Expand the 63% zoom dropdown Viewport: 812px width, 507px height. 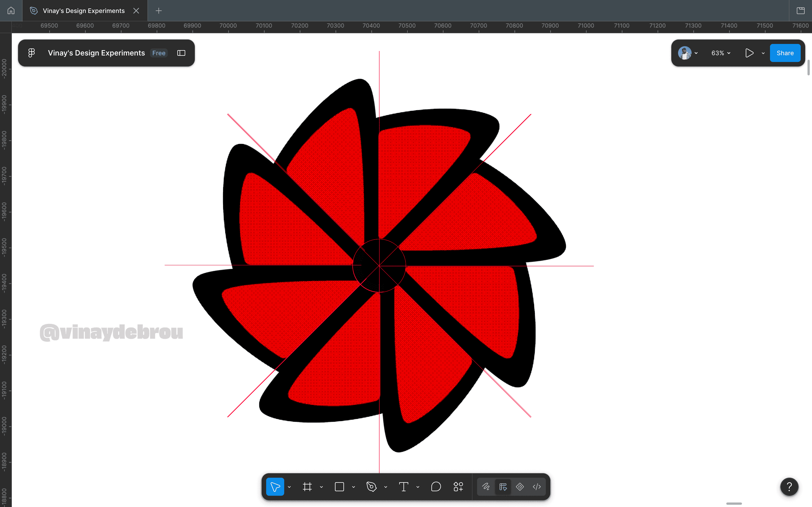721,53
